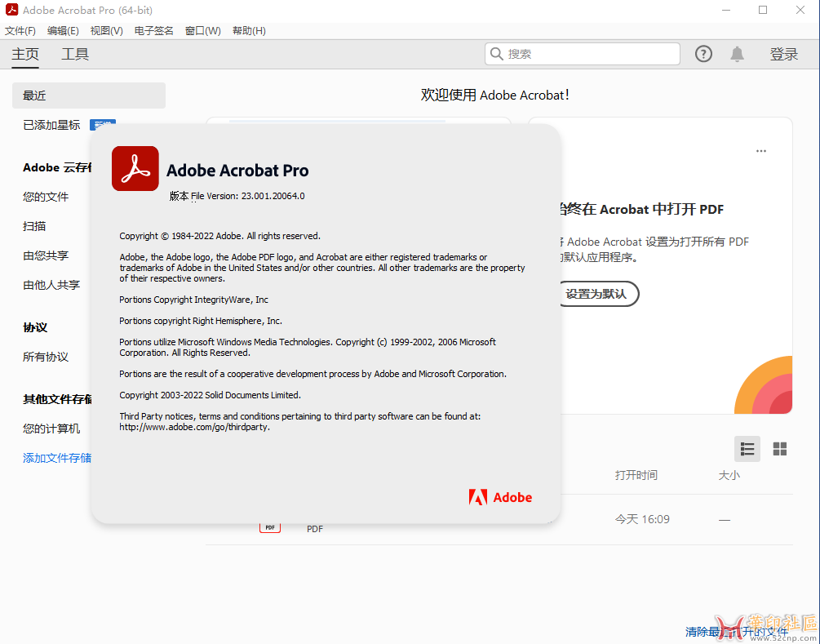This screenshot has height=644, width=820.
Task: Open the 视图(V) menu
Action: coord(106,31)
